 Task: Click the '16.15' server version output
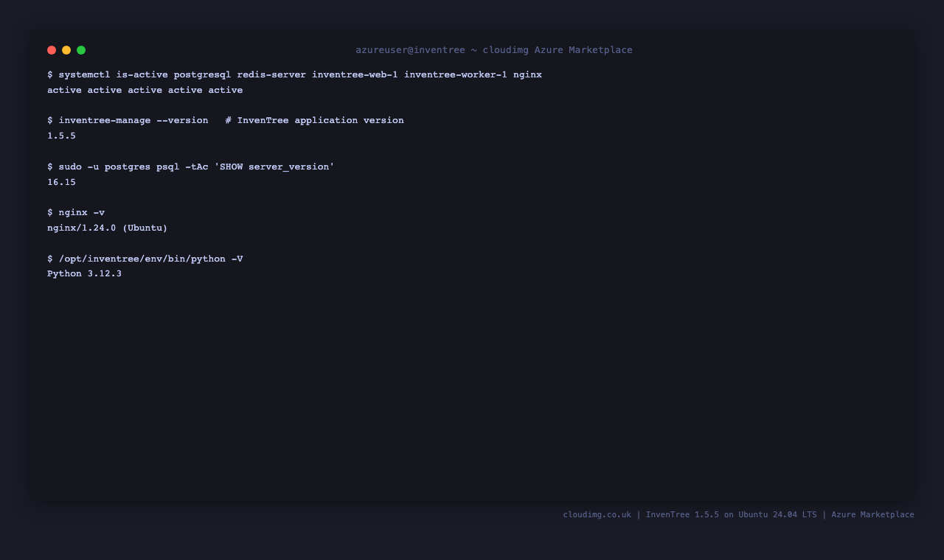(61, 182)
